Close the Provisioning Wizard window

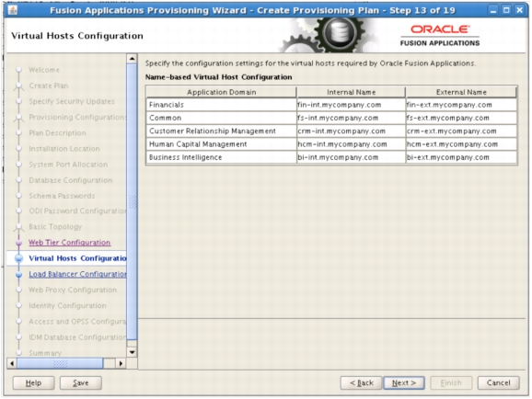pyautogui.click(x=519, y=10)
